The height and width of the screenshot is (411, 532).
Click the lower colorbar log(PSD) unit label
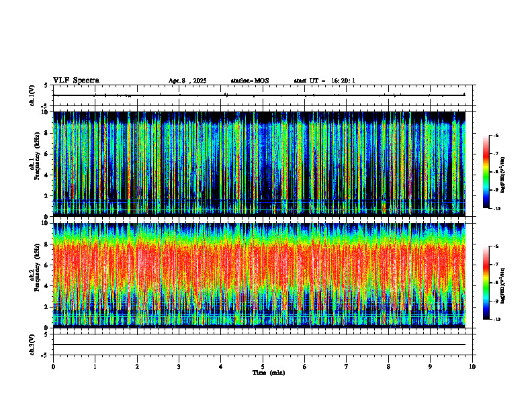(x=503, y=286)
